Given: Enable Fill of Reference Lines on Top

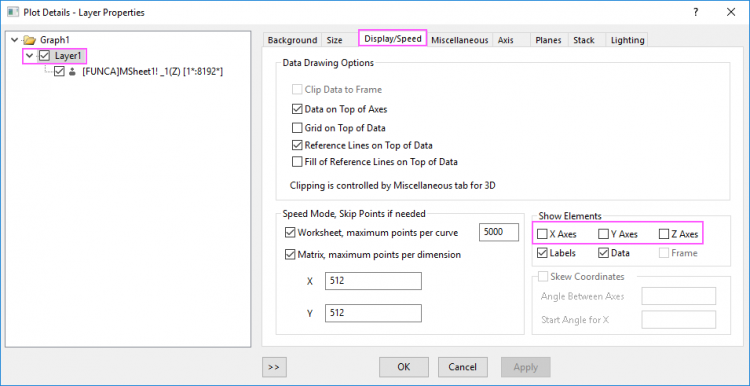Looking at the screenshot, I should click(x=297, y=162).
